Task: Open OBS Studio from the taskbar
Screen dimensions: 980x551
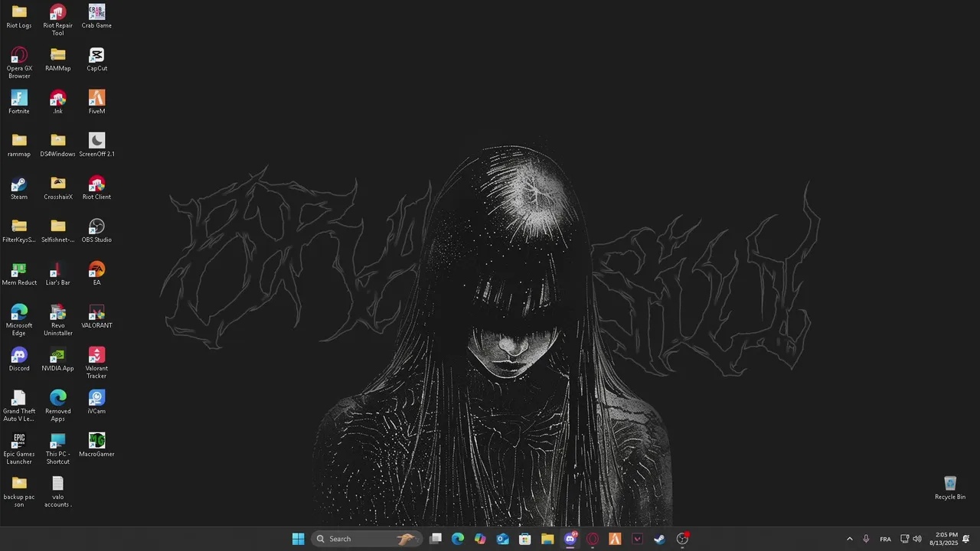Action: (682, 539)
